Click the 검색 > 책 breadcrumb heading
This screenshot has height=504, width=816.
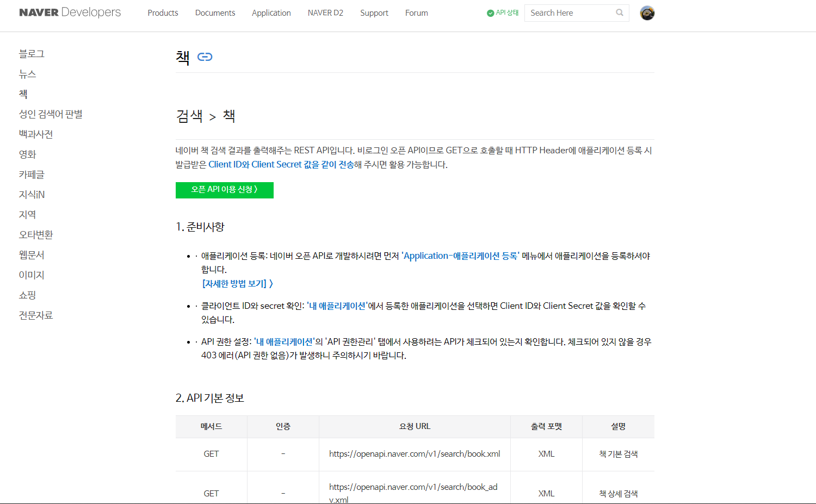point(206,116)
